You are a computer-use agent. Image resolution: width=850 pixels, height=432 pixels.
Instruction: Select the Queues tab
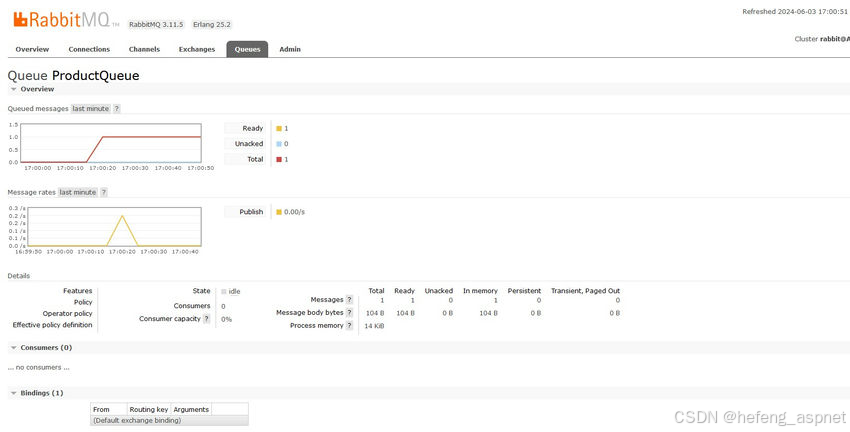coord(247,49)
